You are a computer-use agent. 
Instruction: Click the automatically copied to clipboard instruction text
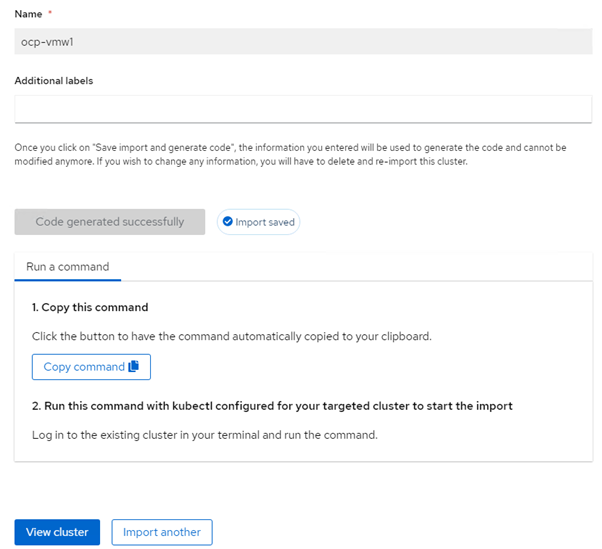pyautogui.click(x=231, y=336)
